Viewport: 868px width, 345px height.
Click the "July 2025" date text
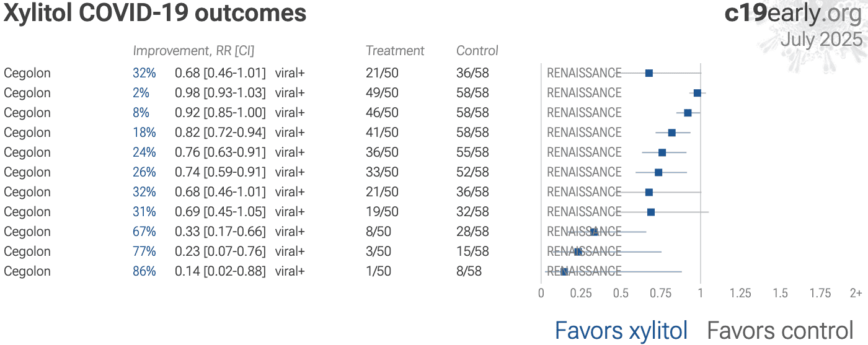click(x=821, y=39)
